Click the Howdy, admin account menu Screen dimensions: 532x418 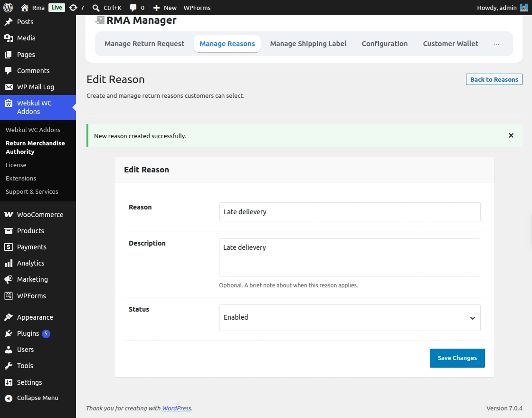(502, 8)
